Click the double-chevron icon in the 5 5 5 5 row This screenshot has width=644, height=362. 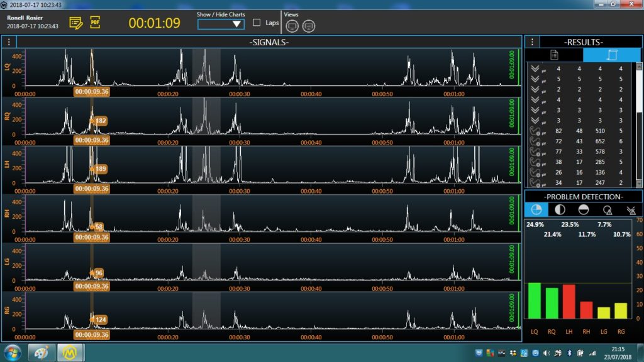click(x=535, y=79)
